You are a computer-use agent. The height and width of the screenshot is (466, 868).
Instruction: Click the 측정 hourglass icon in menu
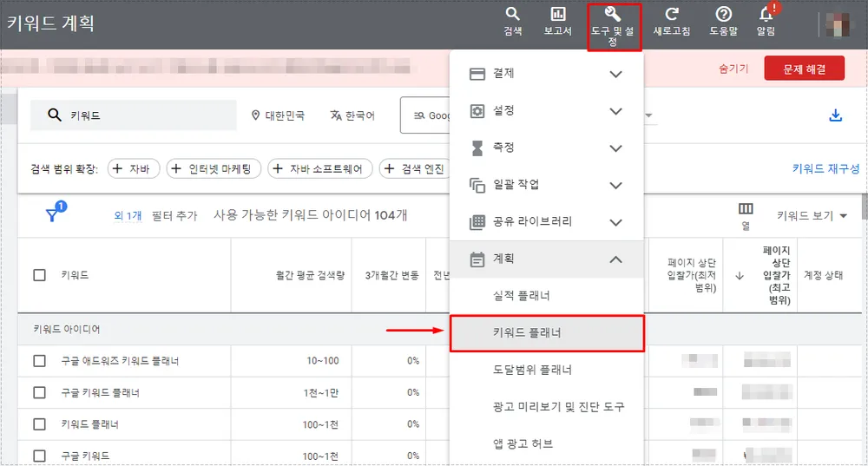477,148
